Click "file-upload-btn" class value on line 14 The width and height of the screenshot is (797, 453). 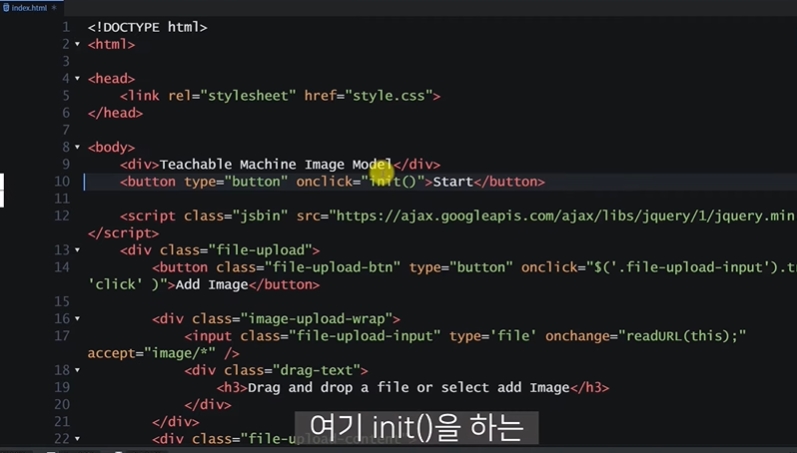tap(332, 267)
